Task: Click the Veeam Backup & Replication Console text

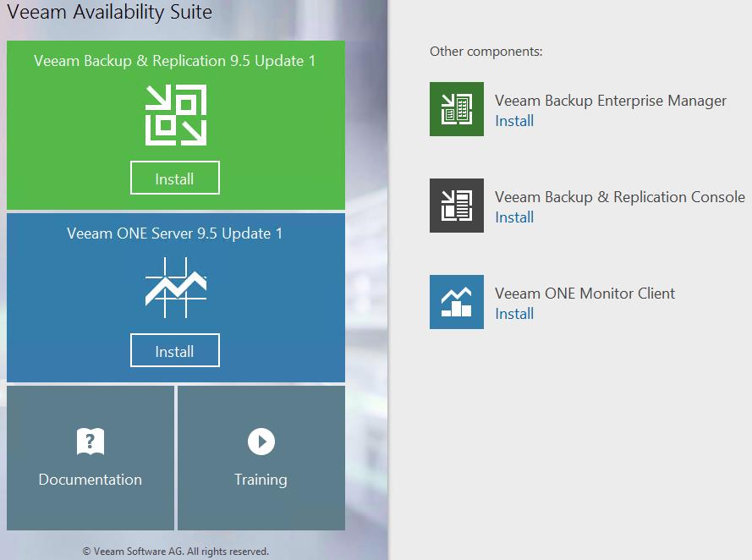Action: pos(620,197)
